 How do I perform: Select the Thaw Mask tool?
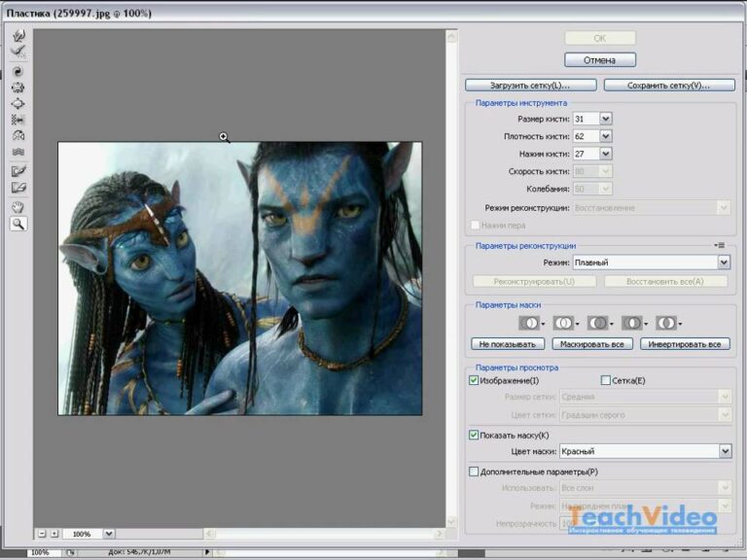[x=18, y=188]
